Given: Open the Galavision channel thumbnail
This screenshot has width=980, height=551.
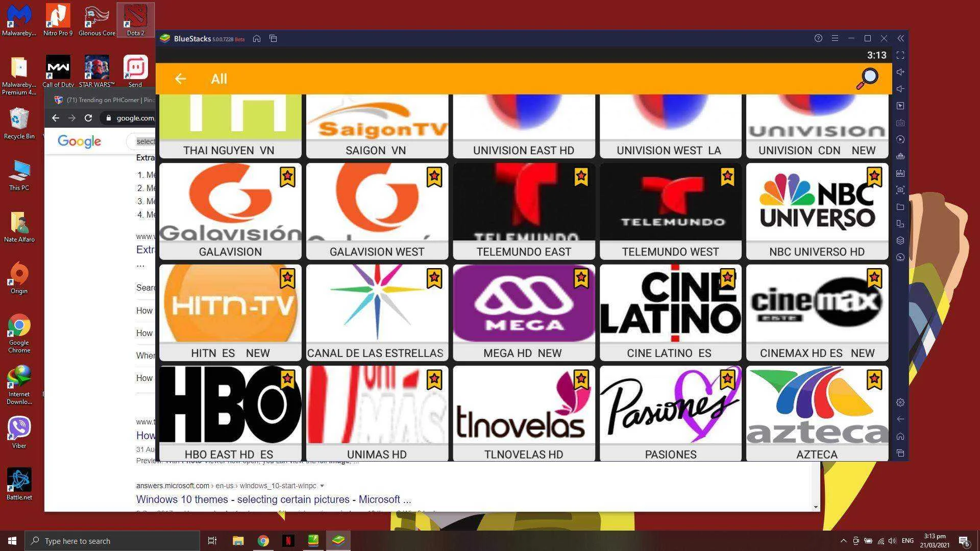Looking at the screenshot, I should (x=230, y=202).
